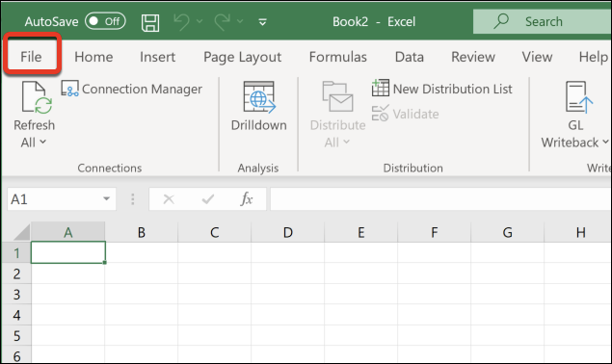Click the Drilldown globe icon
612x364 pixels.
[259, 97]
